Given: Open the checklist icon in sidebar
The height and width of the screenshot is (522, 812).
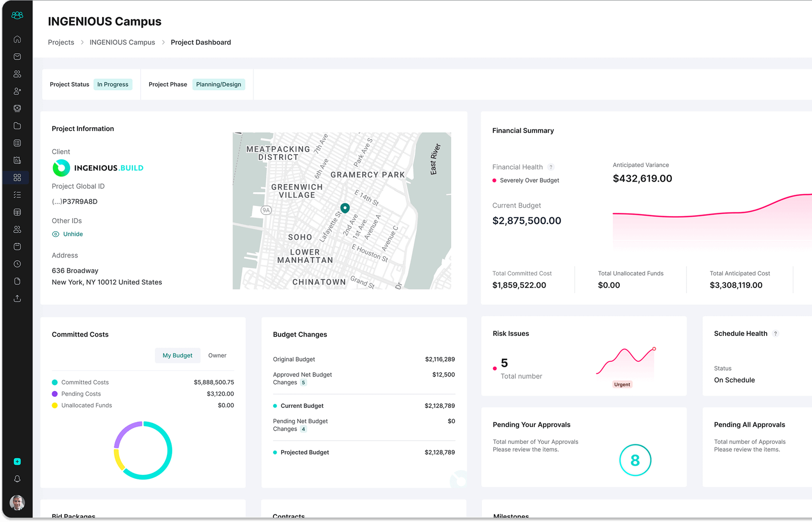Looking at the screenshot, I should click(x=17, y=195).
